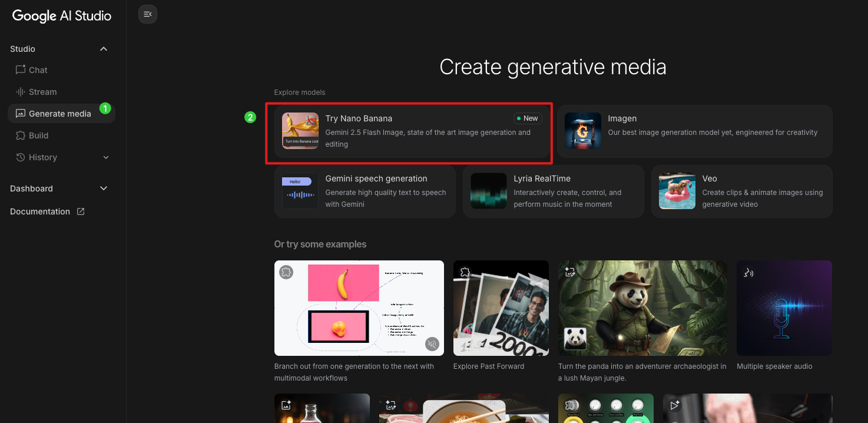Screen dimensions: 868x423
Task: Click the Generate media image icon
Action: (x=21, y=114)
